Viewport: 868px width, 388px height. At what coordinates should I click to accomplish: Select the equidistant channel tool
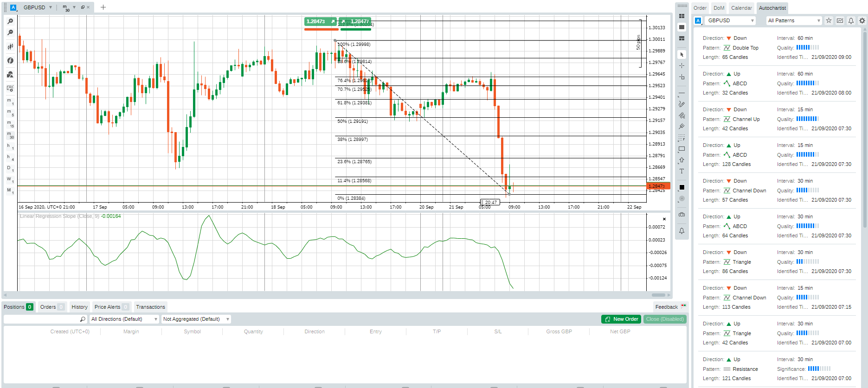[682, 115]
